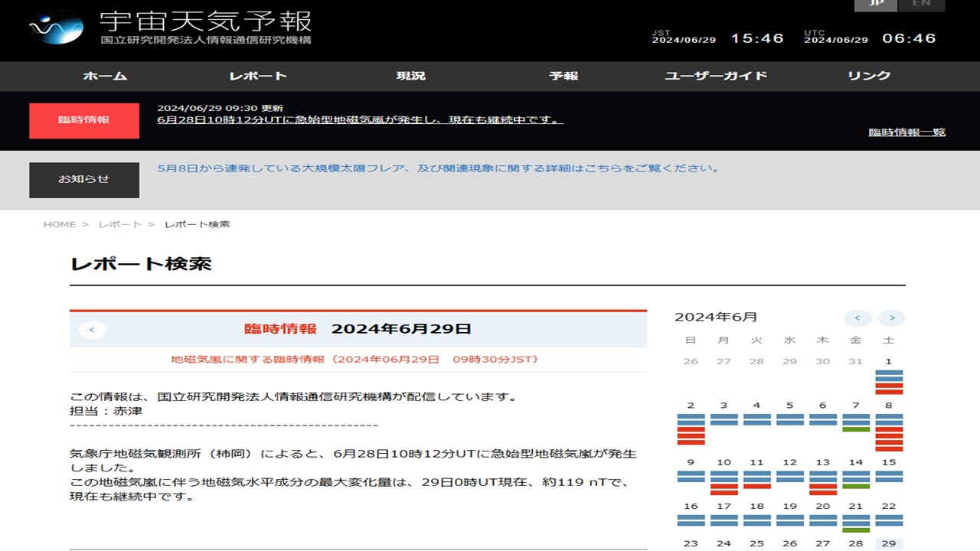Open the solar flare notice link
The width and height of the screenshot is (980, 551).
[438, 168]
